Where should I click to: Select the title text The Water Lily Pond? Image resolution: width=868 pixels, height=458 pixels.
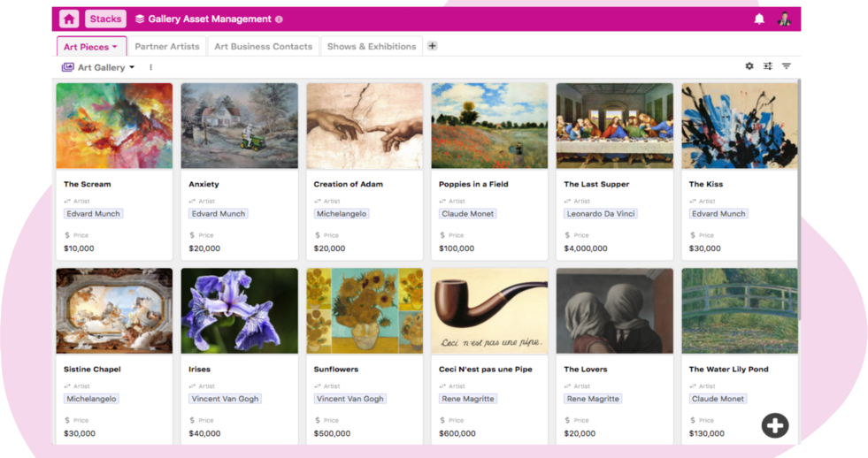coord(728,370)
